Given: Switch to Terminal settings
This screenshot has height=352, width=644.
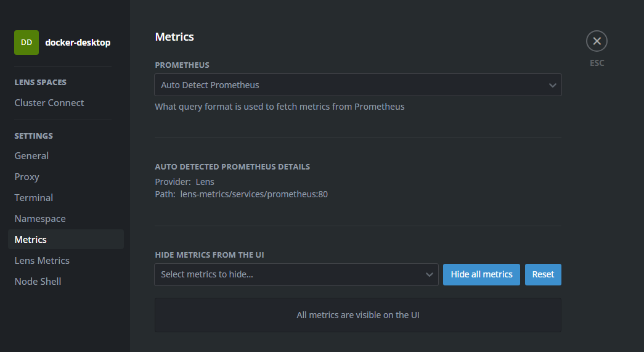Looking at the screenshot, I should [x=34, y=197].
